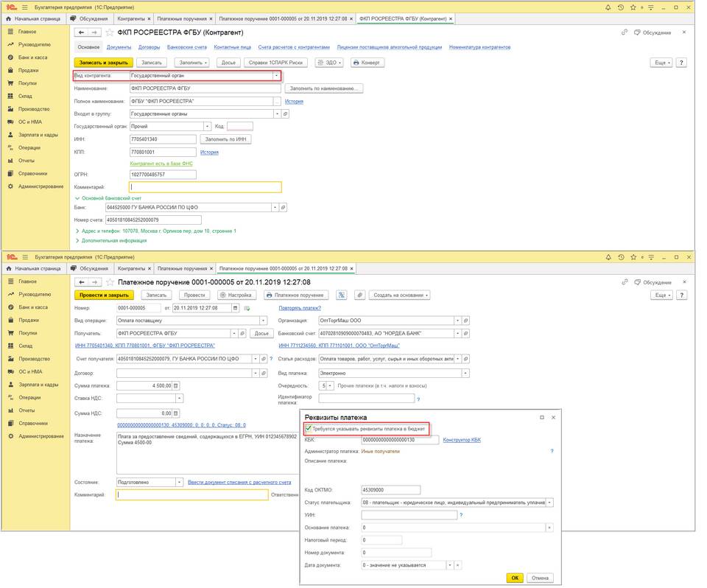Open Состояние dropdown showing Подготовлено
Screen dimensions: 707x588
[179, 483]
